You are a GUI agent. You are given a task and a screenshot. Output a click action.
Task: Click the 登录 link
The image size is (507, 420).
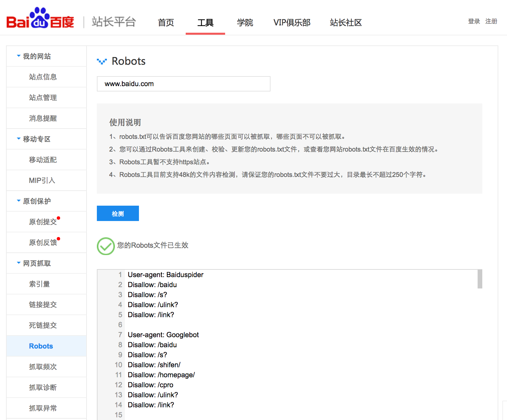pyautogui.click(x=474, y=21)
